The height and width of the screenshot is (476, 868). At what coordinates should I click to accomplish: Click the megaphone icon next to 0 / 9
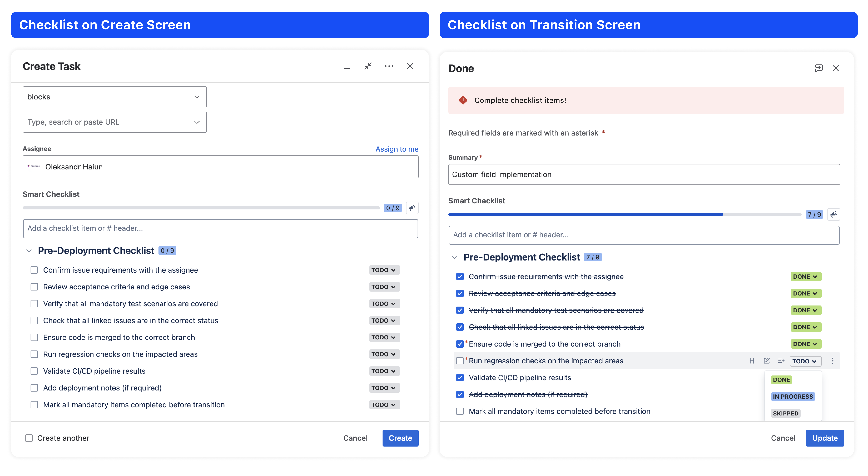point(412,208)
